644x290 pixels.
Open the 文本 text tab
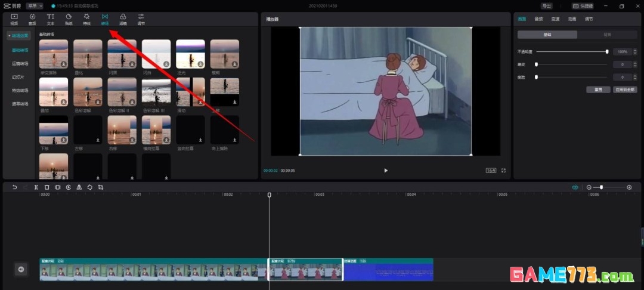51,19
